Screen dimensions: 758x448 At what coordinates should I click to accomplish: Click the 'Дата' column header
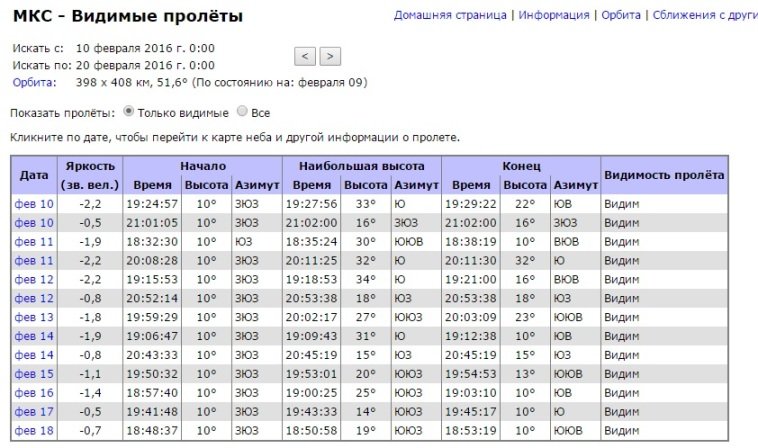coord(34,175)
